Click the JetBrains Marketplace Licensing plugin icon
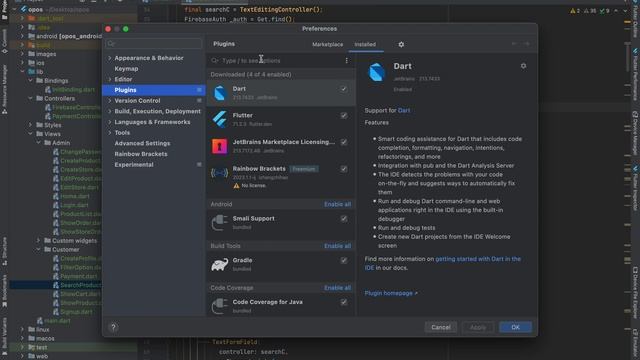The height and width of the screenshot is (360, 640). [220, 146]
